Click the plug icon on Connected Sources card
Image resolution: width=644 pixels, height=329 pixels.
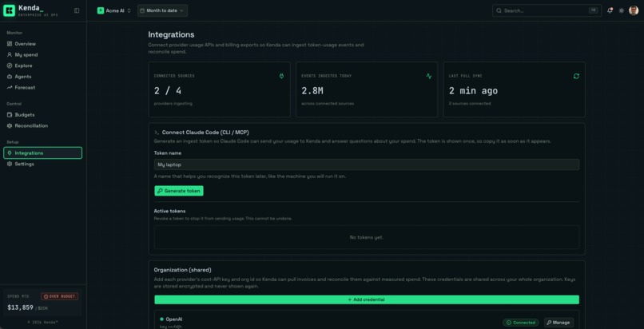[281, 76]
